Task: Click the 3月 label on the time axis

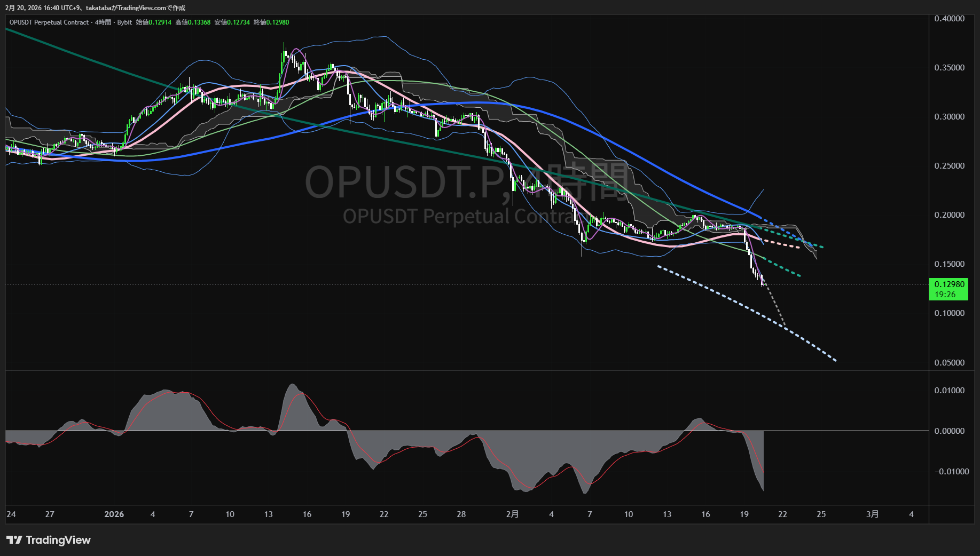Action: [x=872, y=514]
